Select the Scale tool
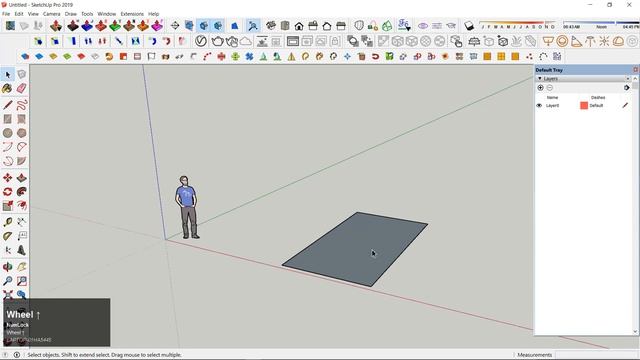Image resolution: width=640 pixels, height=360 pixels. pyautogui.click(x=7, y=206)
